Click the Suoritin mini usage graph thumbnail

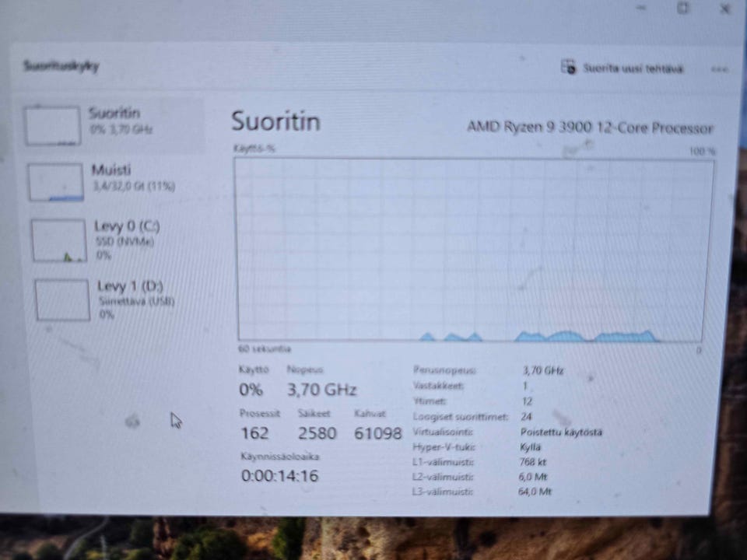pos(52,126)
